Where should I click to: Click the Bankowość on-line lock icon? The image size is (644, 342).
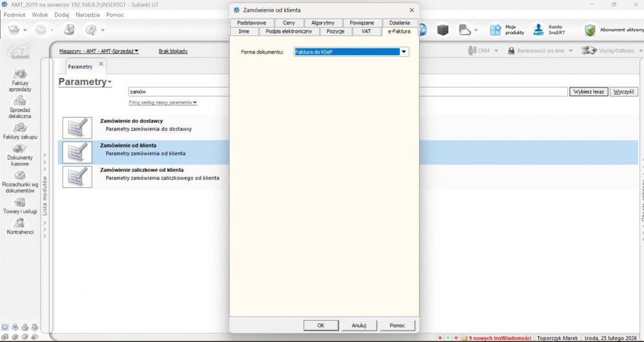pyautogui.click(x=511, y=51)
